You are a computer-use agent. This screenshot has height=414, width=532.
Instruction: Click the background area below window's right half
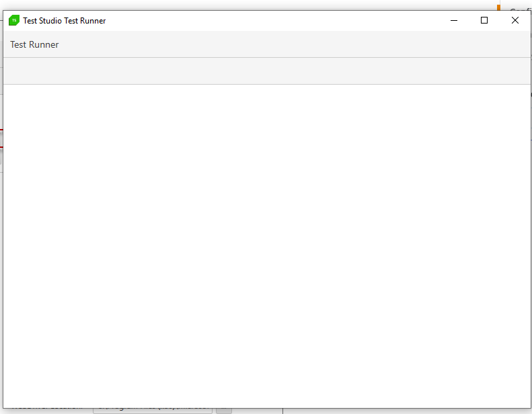click(x=404, y=411)
